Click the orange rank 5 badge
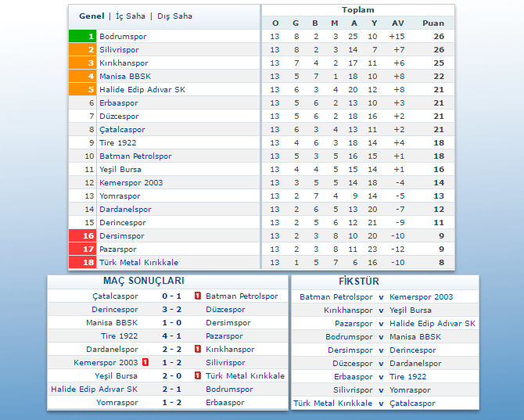 [x=83, y=90]
